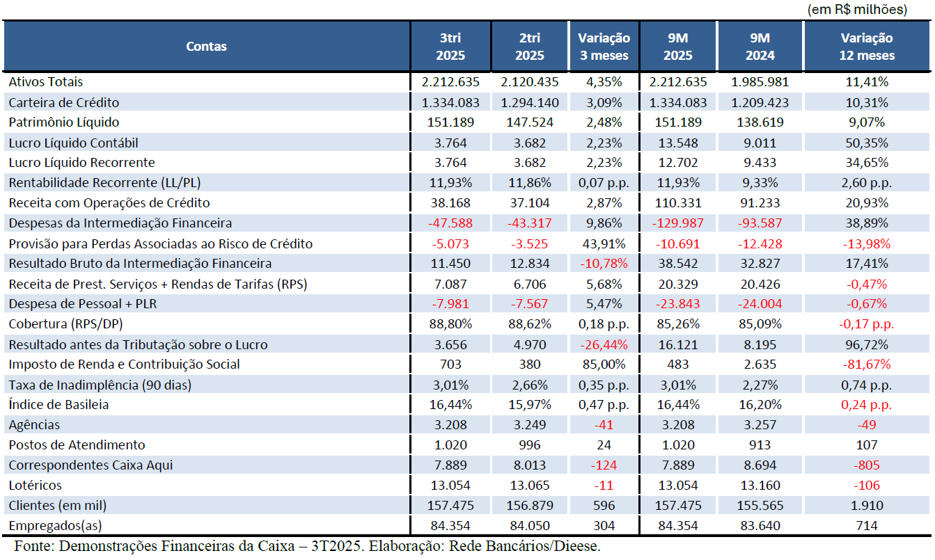This screenshot has height=560, width=935.
Task: Click the "Carteira de Crédito" row label
Action: point(64,102)
